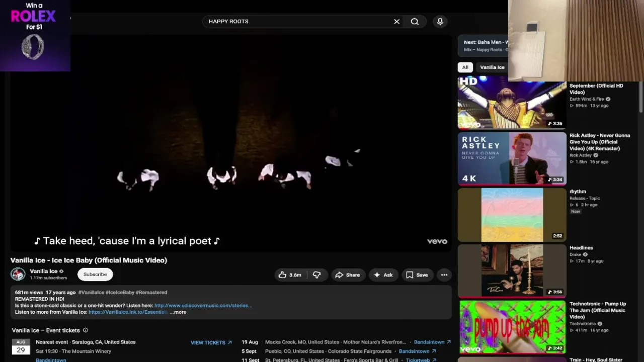Open the Ask AI button
644x362 pixels.
click(383, 275)
